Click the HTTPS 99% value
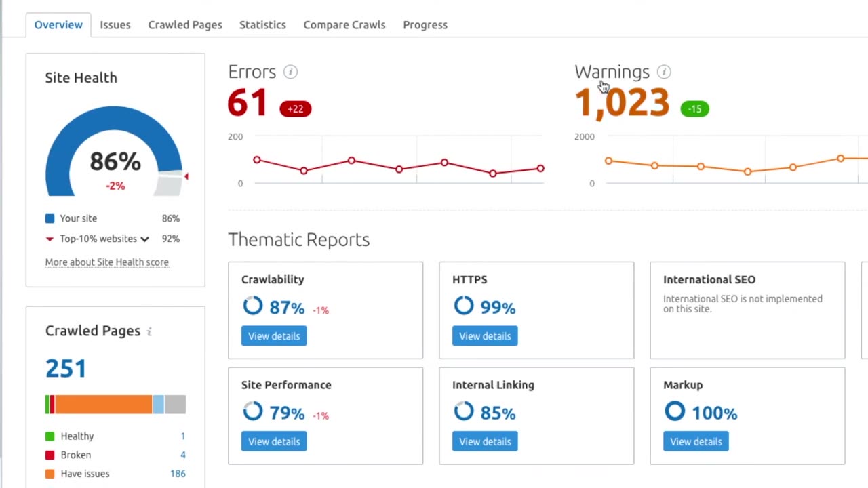868x488 pixels. point(498,308)
